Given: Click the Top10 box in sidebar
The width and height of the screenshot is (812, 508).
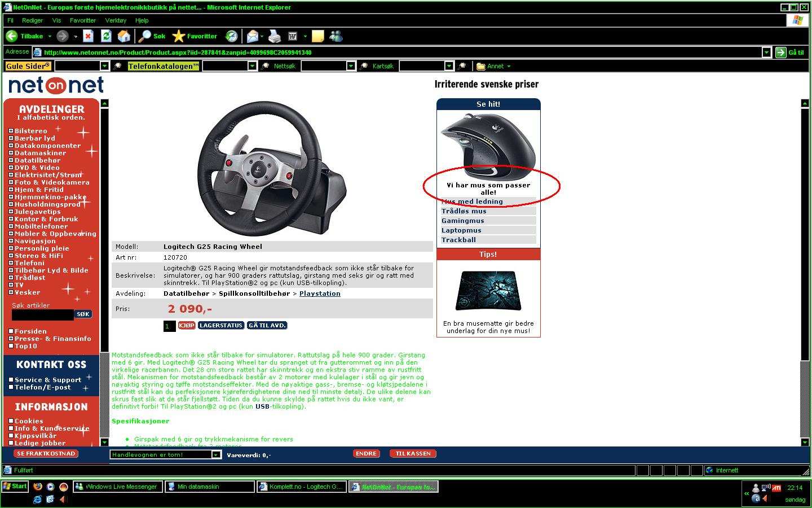Looking at the screenshot, I should pos(11,346).
